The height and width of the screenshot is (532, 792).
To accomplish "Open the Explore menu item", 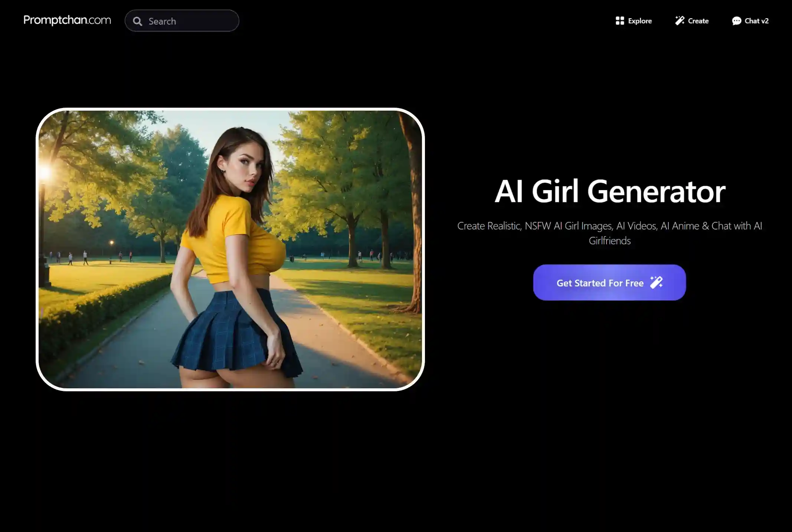I will (x=639, y=21).
